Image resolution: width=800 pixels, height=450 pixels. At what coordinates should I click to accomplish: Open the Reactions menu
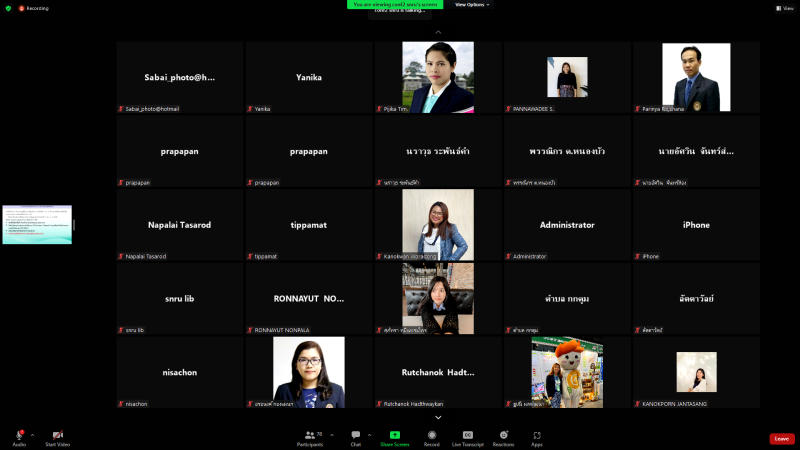[503, 436]
